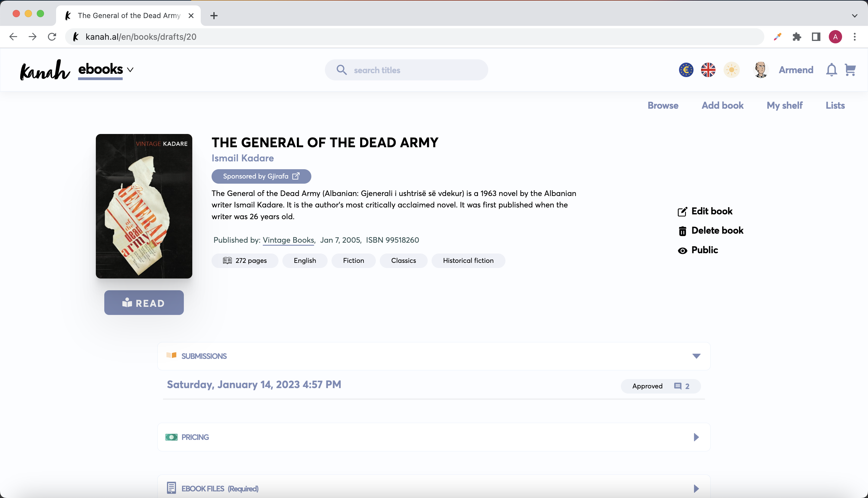Open notifications bell
Screen dimensions: 868x498
831,70
